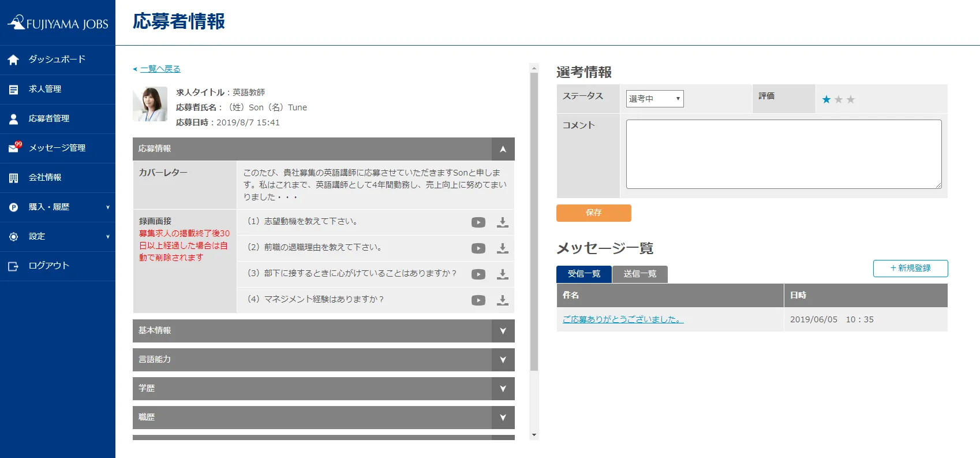Screen dimensions: 980x458
Task: Set rating to two stars
Action: (x=839, y=99)
